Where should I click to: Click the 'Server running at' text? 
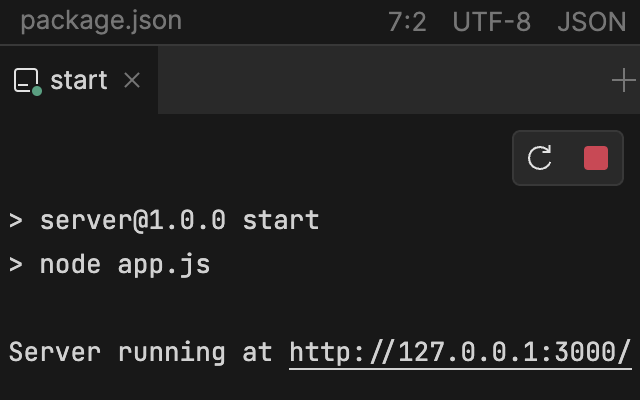(140, 352)
